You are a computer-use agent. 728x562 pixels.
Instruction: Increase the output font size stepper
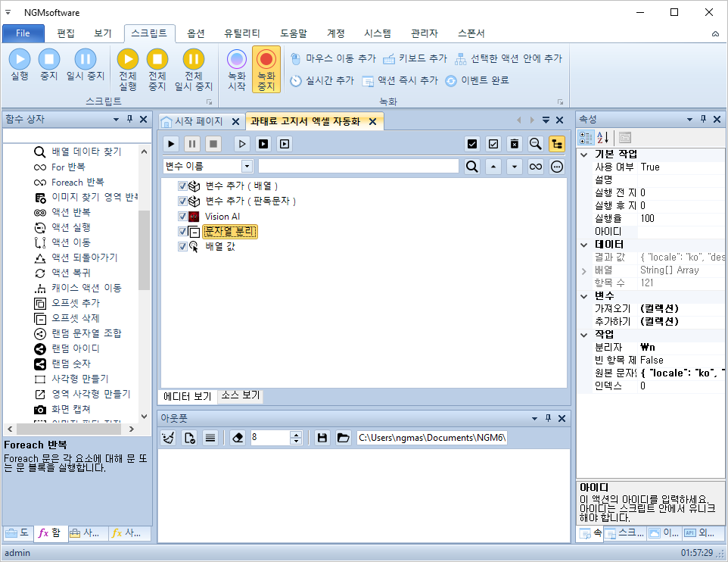click(296, 435)
